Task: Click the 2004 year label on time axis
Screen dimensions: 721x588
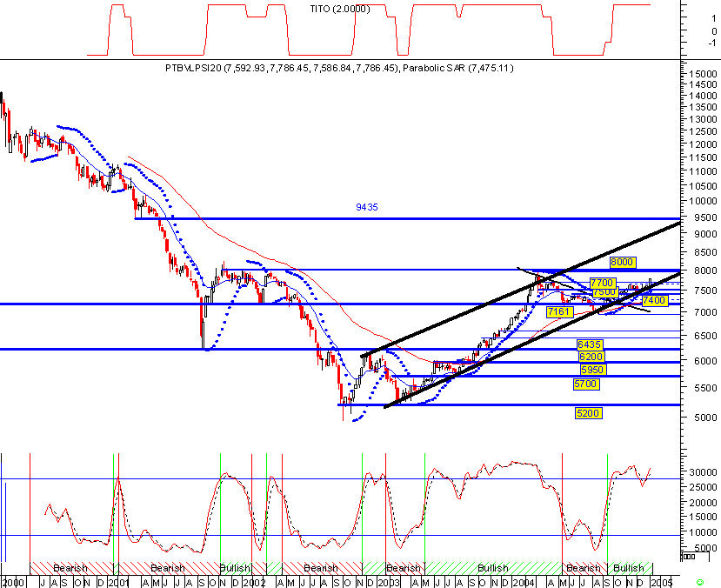Action: 524,583
